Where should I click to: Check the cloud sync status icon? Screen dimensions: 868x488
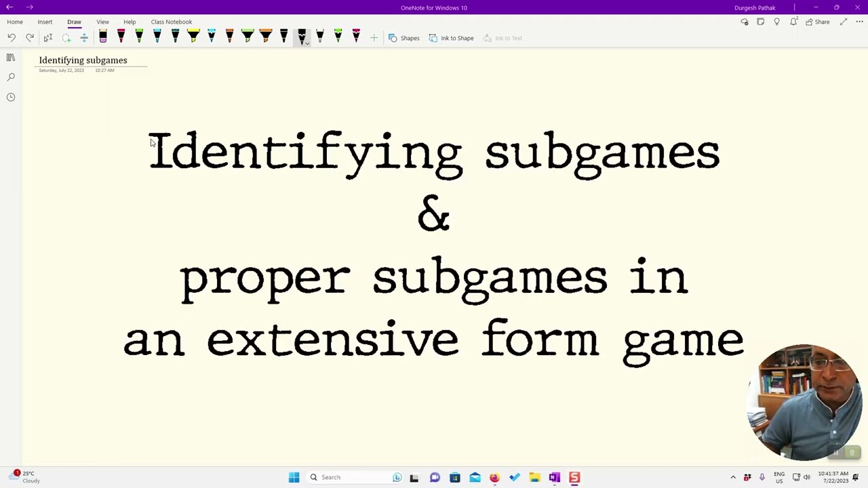tap(745, 22)
